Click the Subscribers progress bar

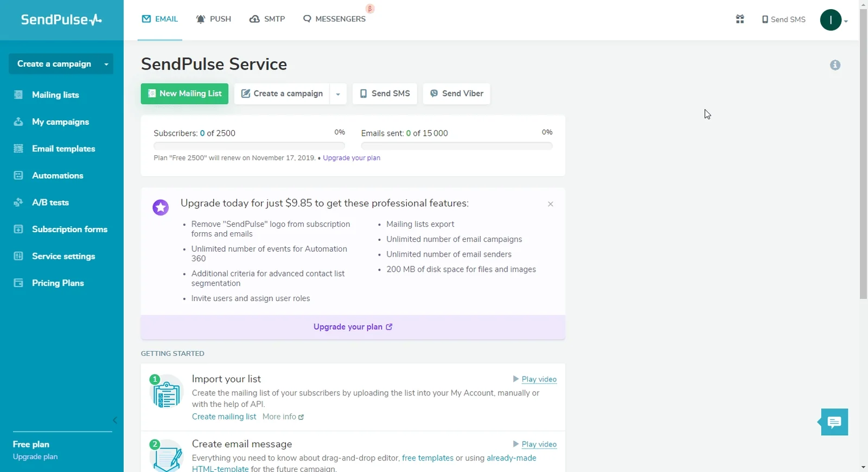pyautogui.click(x=250, y=146)
